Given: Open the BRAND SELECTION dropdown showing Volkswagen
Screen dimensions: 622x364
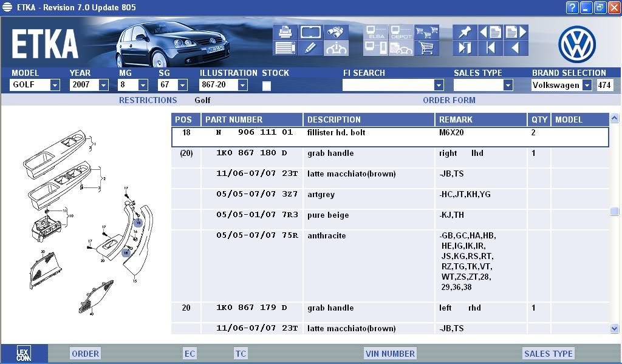Looking at the screenshot, I should [587, 85].
